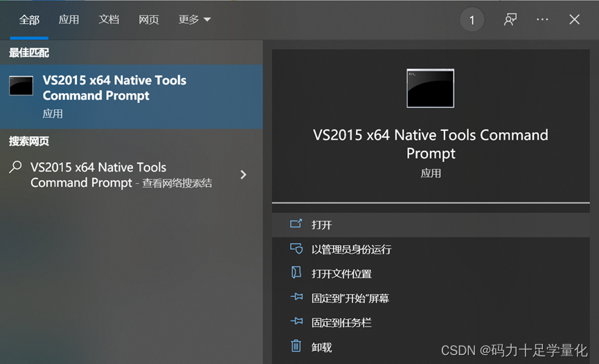Click the large command prompt thumbnail in preview

431,88
